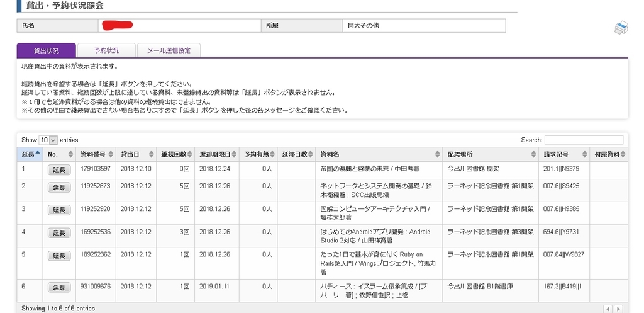This screenshot has width=644, height=313.
Task: Select title 図解コンピュータアーキテクチャ入門
Action: click(x=372, y=209)
